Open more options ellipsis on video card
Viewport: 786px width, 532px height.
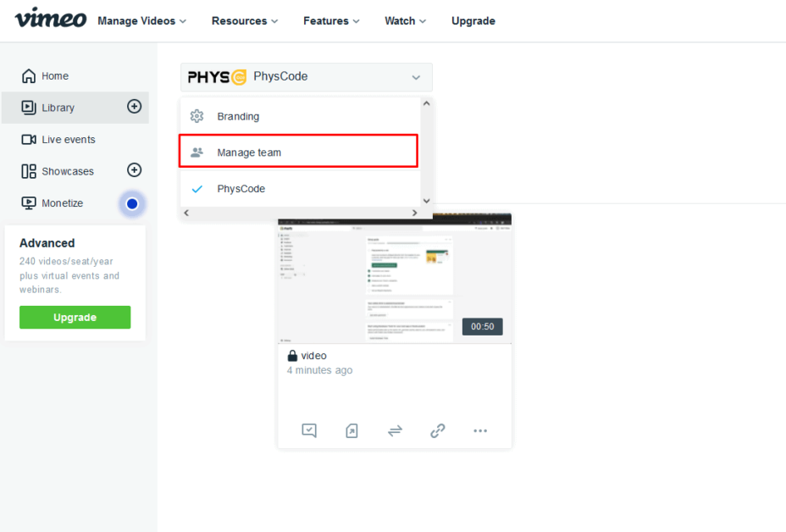pyautogui.click(x=480, y=430)
